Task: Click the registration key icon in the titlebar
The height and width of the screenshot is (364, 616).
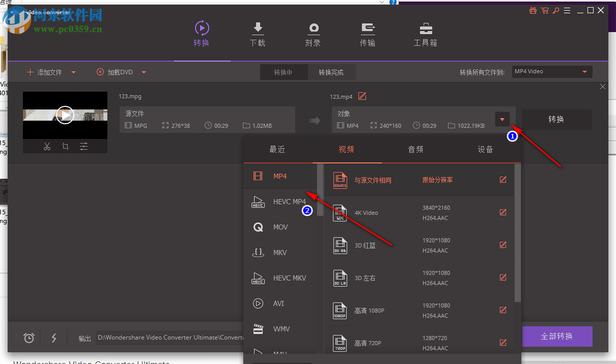Action: (556, 10)
